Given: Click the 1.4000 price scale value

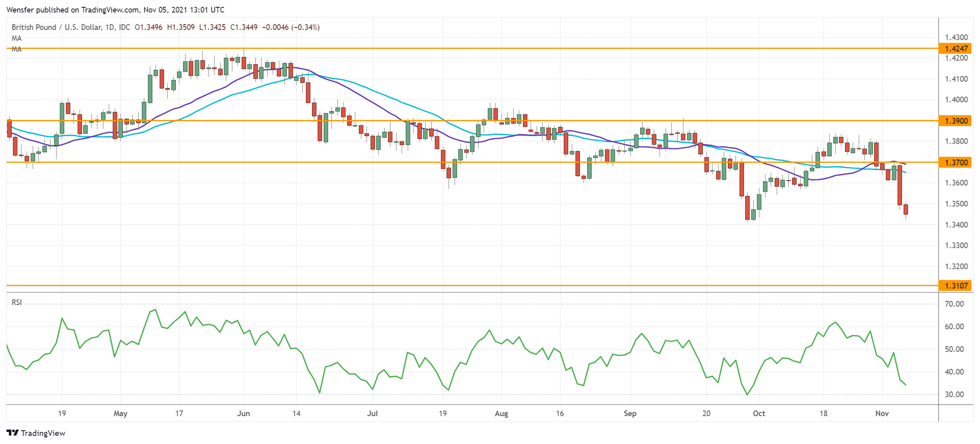Looking at the screenshot, I should [x=956, y=99].
